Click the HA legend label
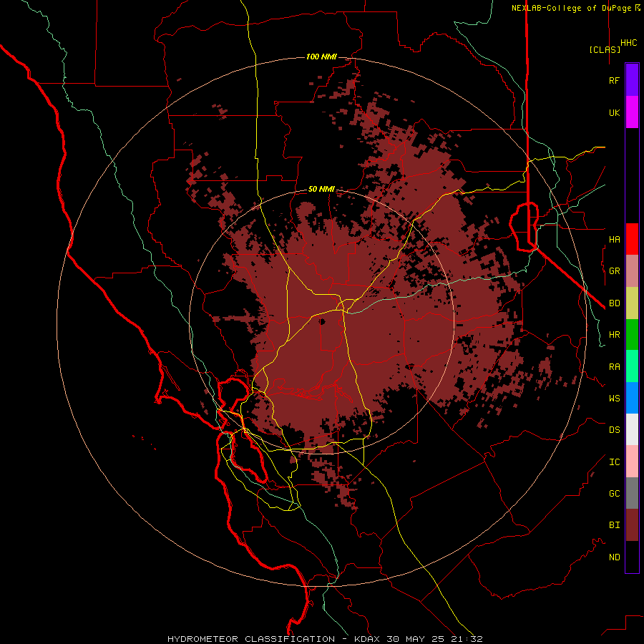 614,239
